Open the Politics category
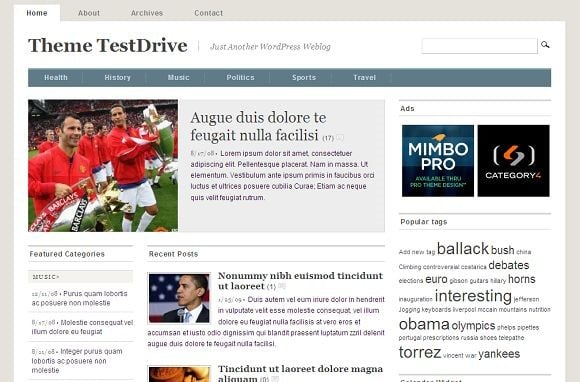Screen dimensions: 580x382 pos(240,77)
